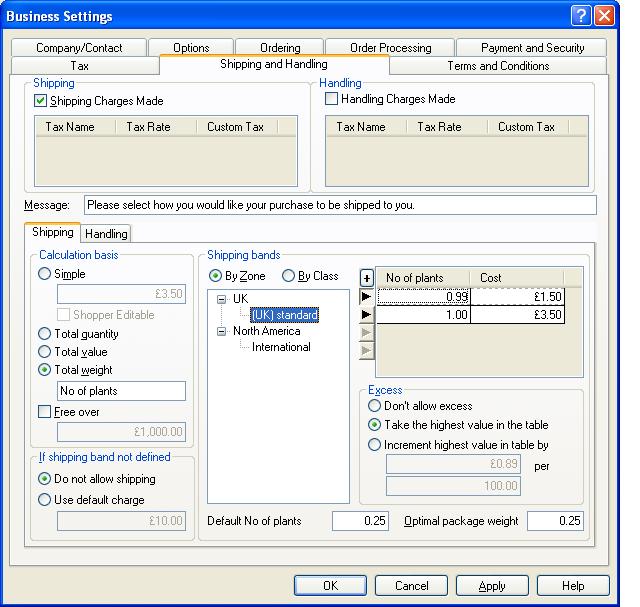640x607 pixels.
Task: Click the title bar Help question mark icon
Action: coord(582,16)
